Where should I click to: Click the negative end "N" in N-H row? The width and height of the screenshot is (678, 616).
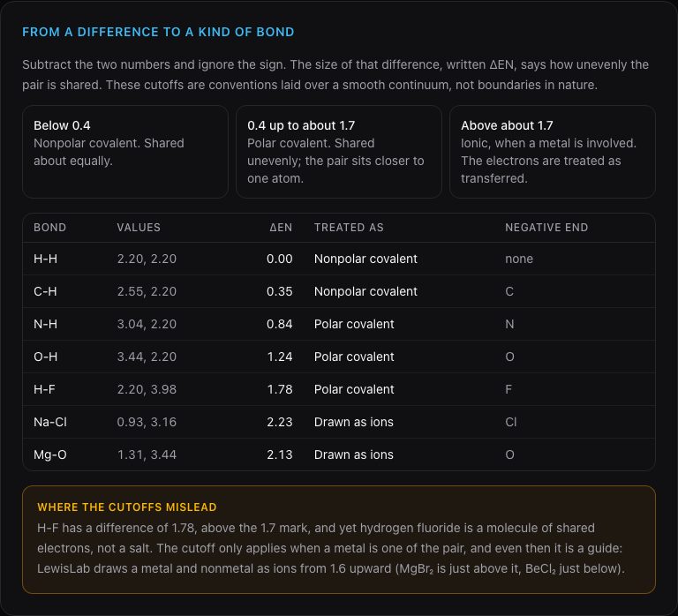[x=509, y=324]
